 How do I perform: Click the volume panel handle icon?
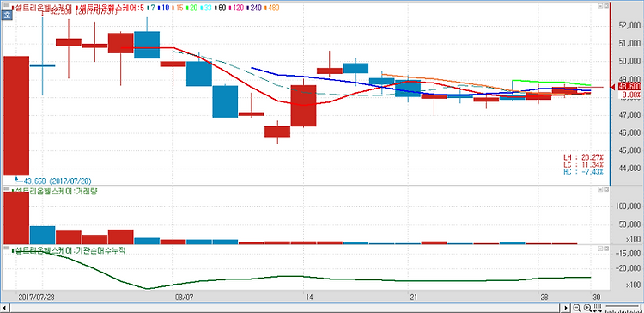(x=7, y=189)
